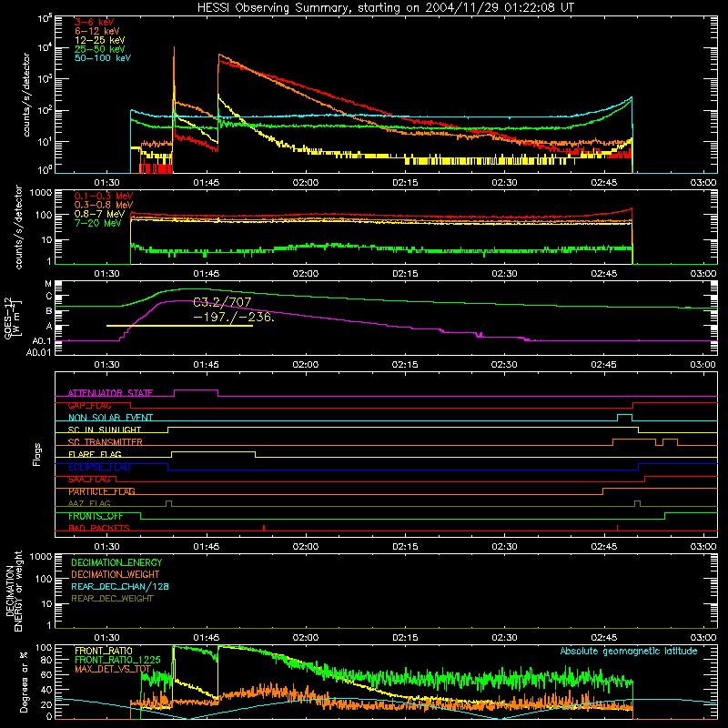The height and width of the screenshot is (728, 728).
Task: Click the MAX_DET_VS_TOT legend label
Action: (113, 669)
